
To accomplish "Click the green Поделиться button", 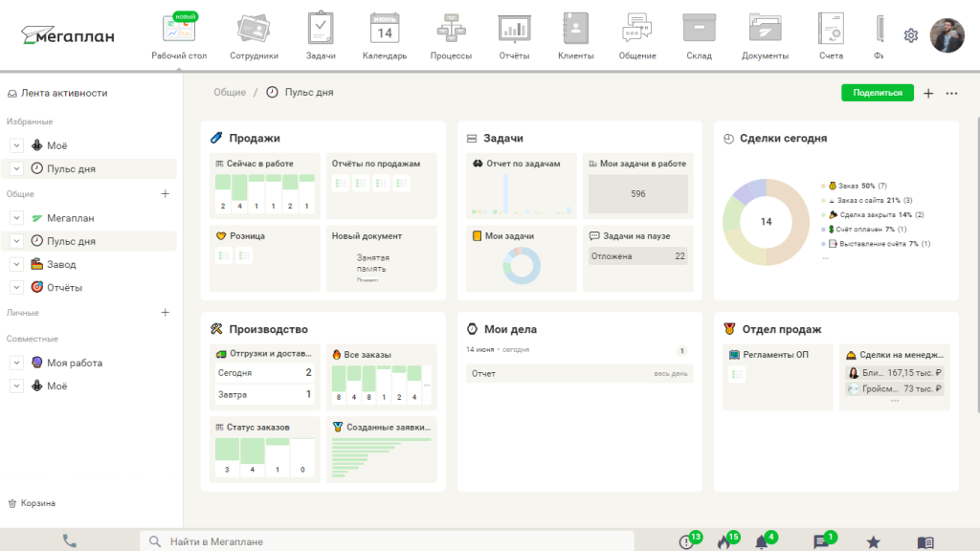I will (878, 92).
